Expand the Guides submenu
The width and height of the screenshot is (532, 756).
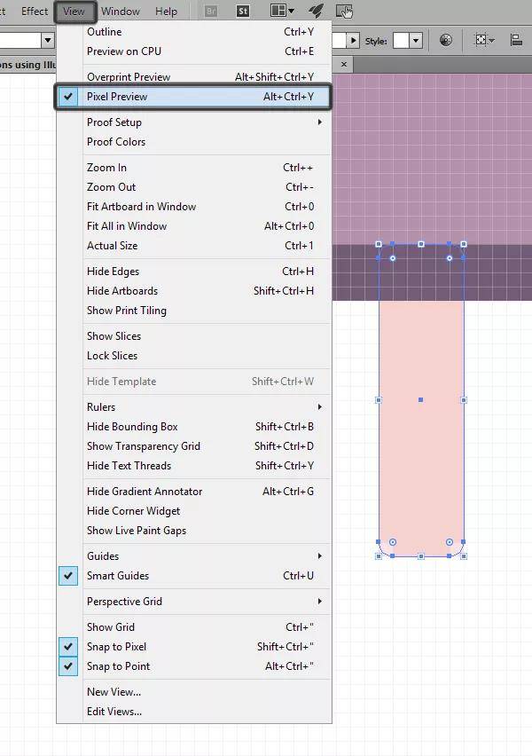pos(192,556)
